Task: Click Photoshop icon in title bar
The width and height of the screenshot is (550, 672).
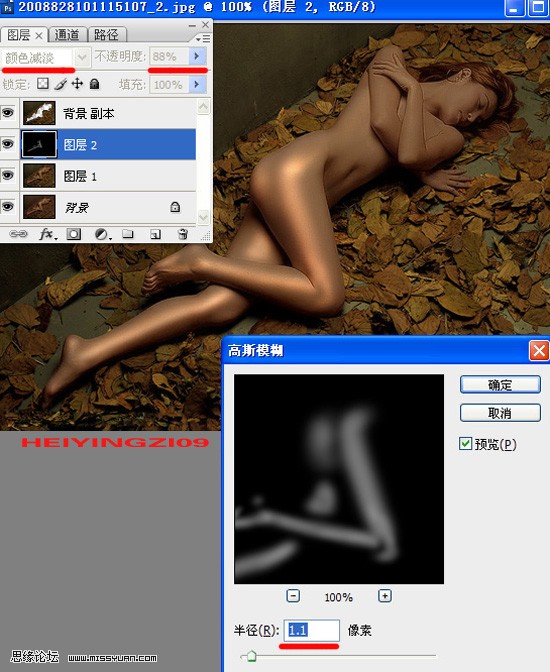Action: (7, 7)
